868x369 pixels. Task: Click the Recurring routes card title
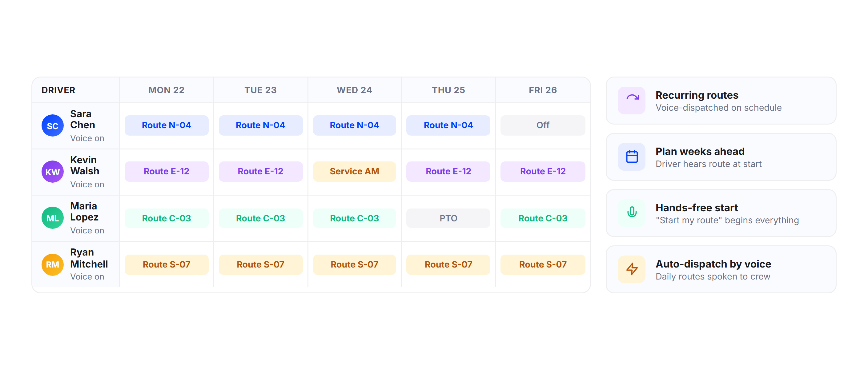[x=697, y=95]
